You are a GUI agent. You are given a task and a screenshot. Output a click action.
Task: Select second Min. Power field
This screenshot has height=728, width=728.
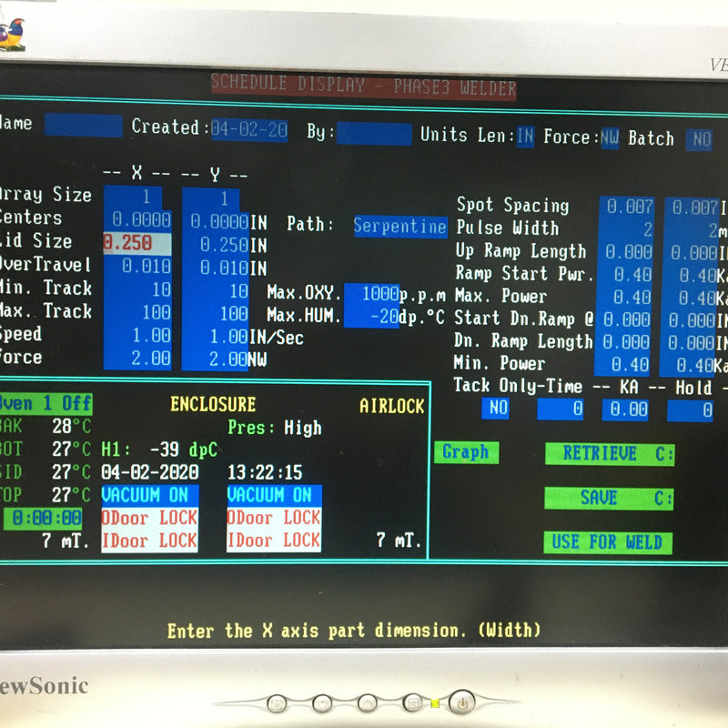tap(687, 366)
